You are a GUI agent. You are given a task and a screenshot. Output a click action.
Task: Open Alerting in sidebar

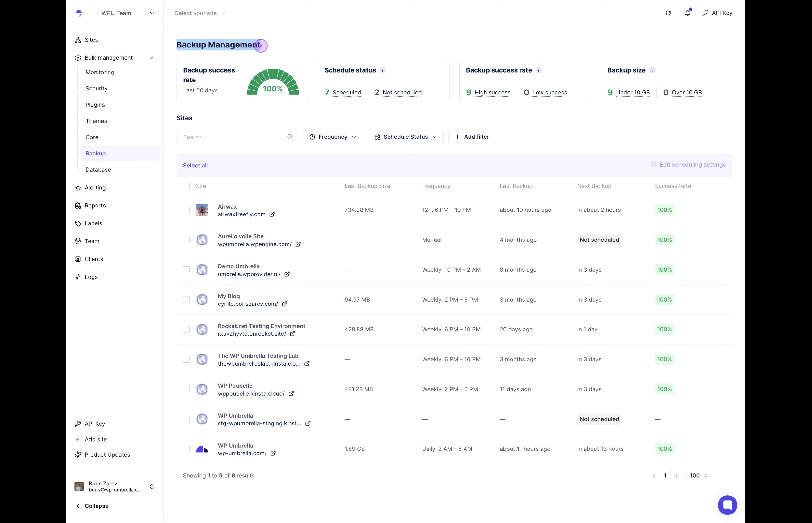95,188
